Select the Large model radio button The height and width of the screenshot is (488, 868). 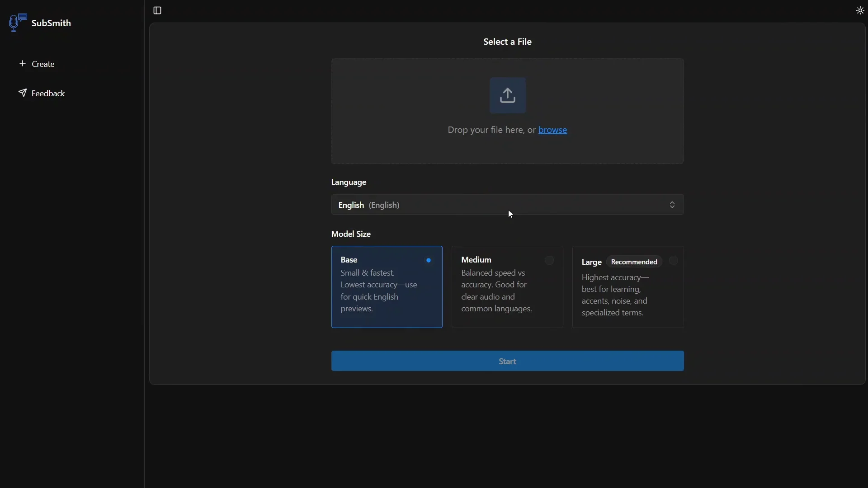(674, 261)
